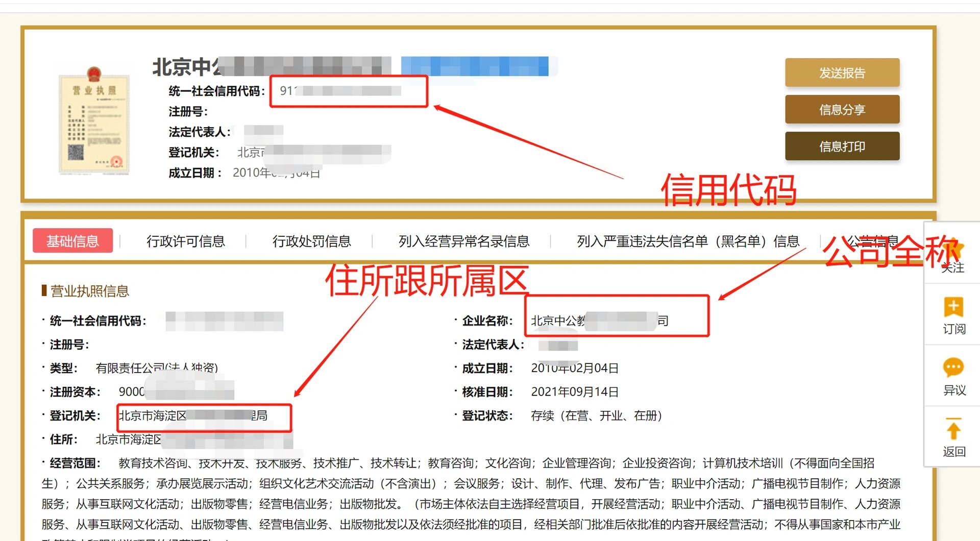Click the 成立日期 value 2010年02月04日 in details
Image resolution: width=980 pixels, height=541 pixels.
575,368
